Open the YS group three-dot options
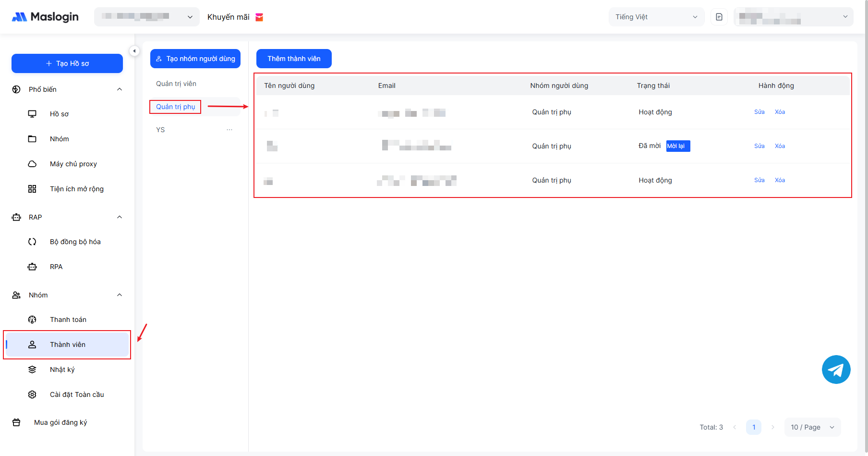The width and height of the screenshot is (868, 456). (x=229, y=130)
